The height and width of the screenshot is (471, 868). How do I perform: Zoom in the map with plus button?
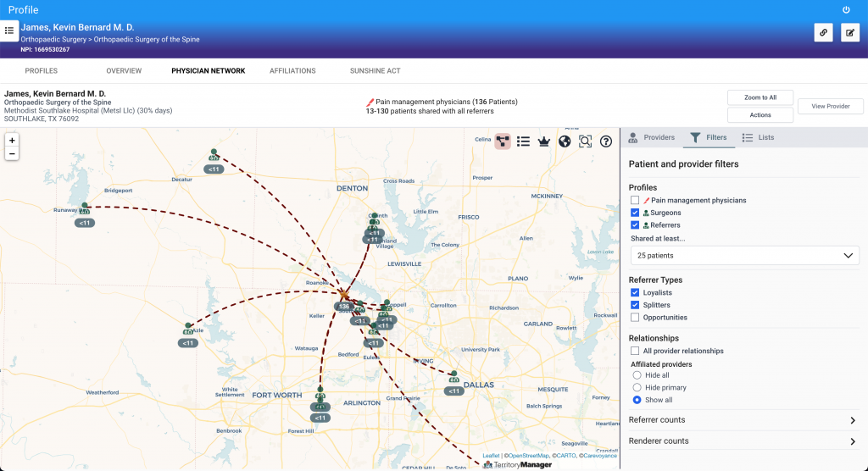12,141
